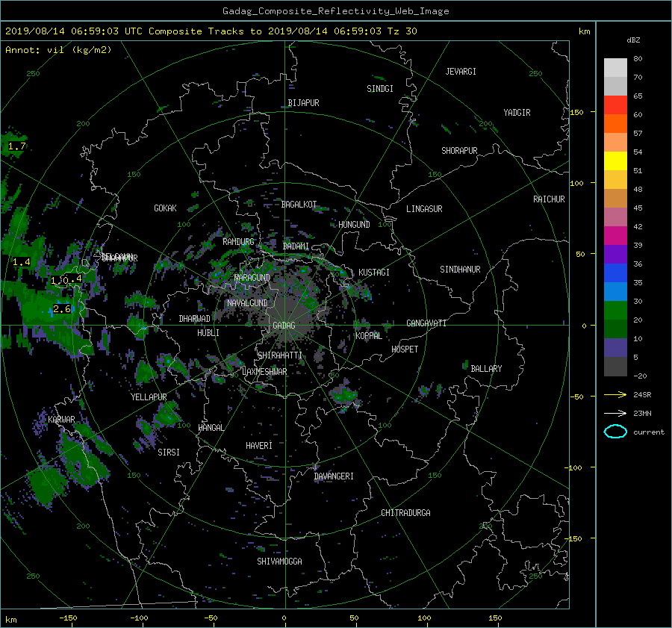Click the DHARWAD city label
Viewport: 672px width, 628px height.
pos(194,319)
